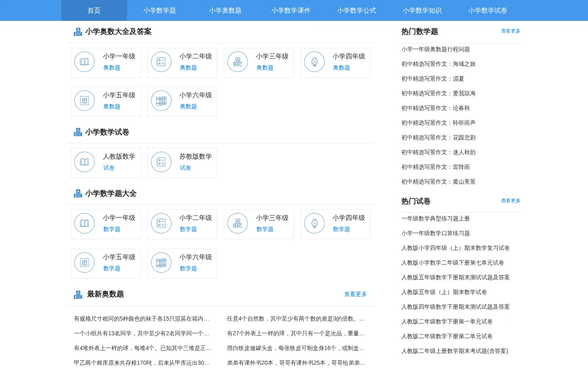Screen dimensions: 588x368
Task: Click the lightbulb icon for 小学四年级 数学题
Action: [x=314, y=223]
